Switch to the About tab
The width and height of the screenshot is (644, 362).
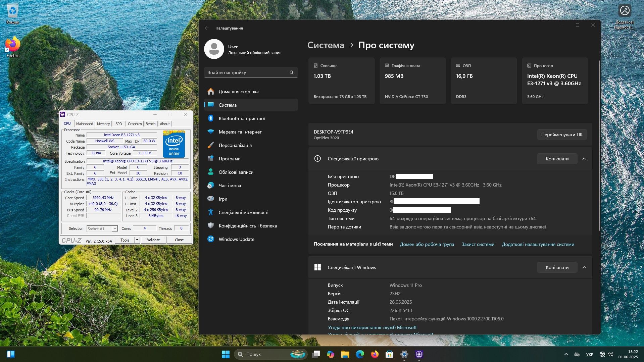pyautogui.click(x=165, y=124)
